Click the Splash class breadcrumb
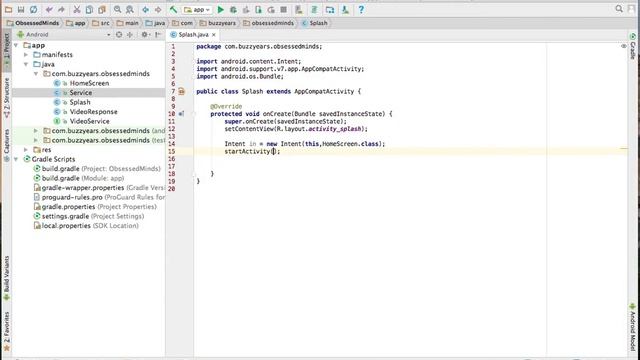640x360 pixels. pyautogui.click(x=315, y=23)
